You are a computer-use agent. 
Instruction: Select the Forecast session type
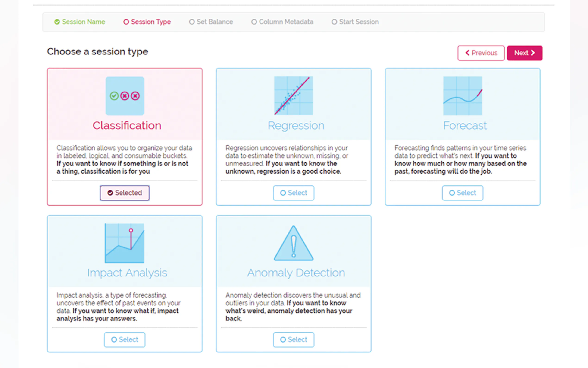click(462, 193)
